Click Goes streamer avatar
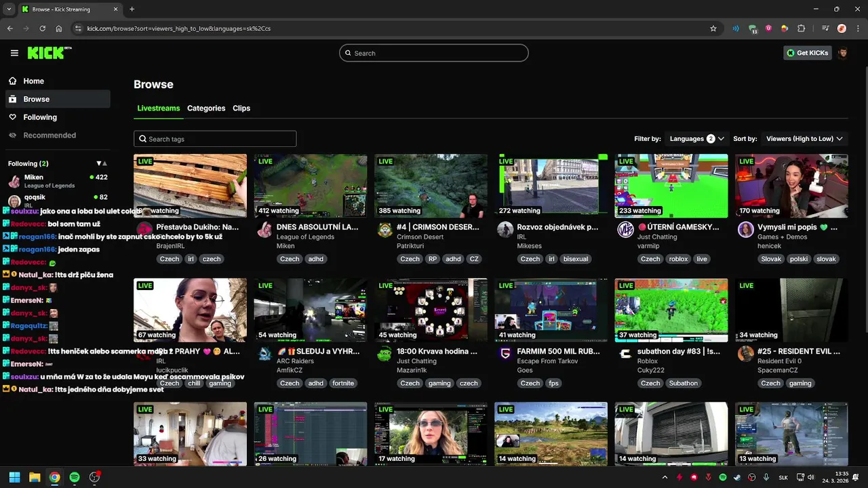Image resolution: width=868 pixels, height=488 pixels. [x=505, y=354]
